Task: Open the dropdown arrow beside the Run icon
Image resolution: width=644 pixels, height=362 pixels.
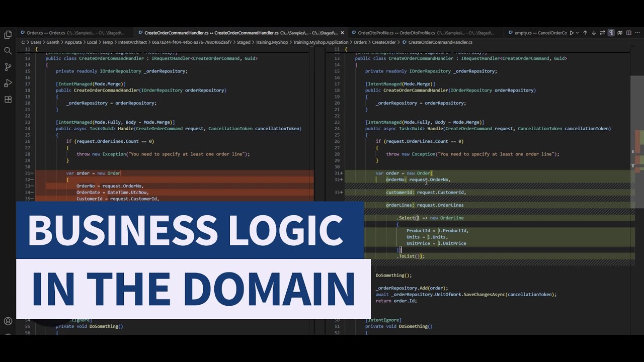Action: 577,33
